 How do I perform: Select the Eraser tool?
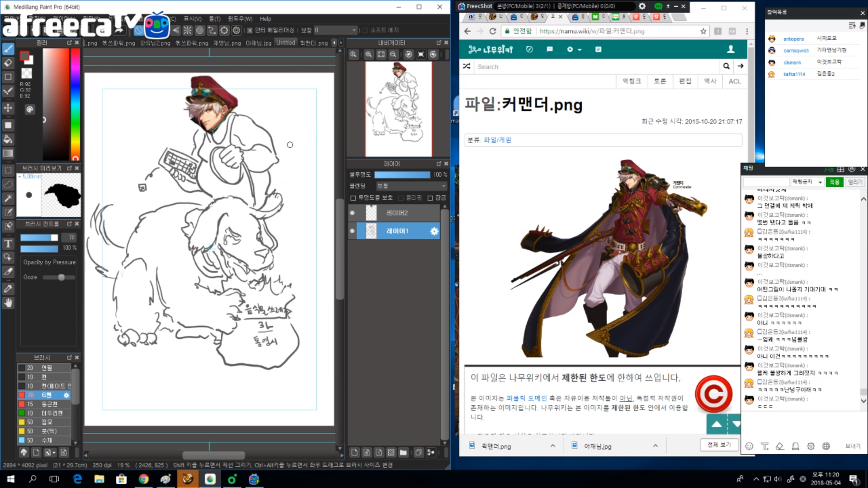point(8,63)
